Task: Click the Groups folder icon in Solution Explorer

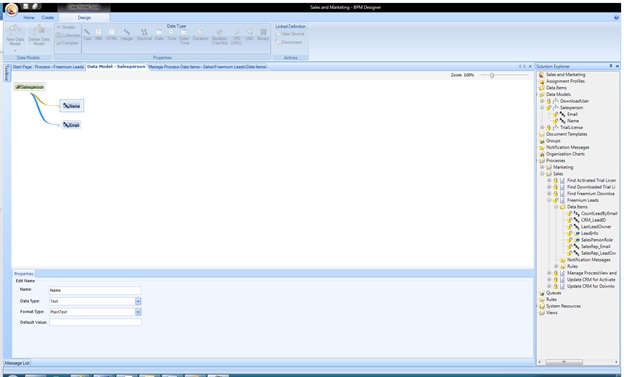Action: click(542, 141)
